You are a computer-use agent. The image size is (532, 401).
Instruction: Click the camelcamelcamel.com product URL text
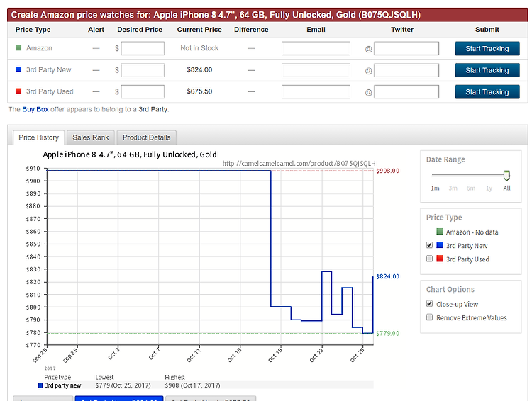(x=299, y=164)
